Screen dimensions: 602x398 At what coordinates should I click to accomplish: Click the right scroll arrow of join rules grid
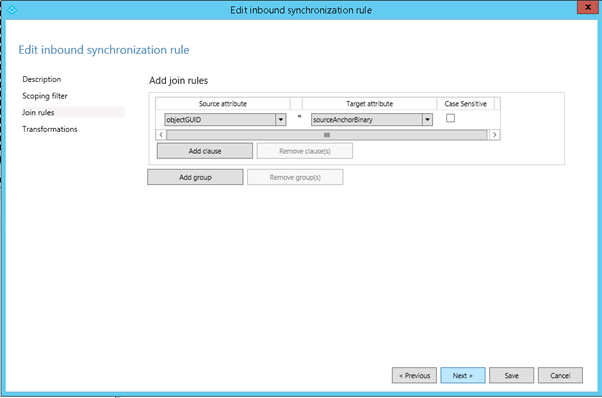[494, 135]
